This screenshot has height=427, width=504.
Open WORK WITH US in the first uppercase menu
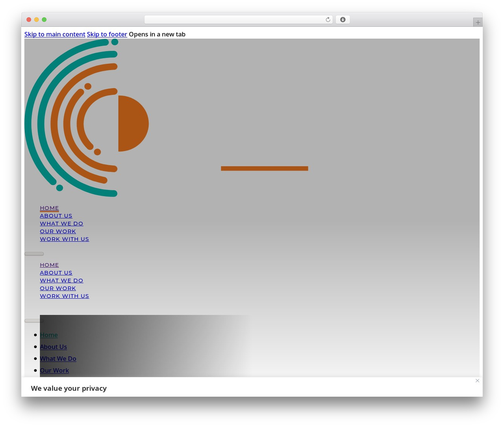(x=64, y=239)
